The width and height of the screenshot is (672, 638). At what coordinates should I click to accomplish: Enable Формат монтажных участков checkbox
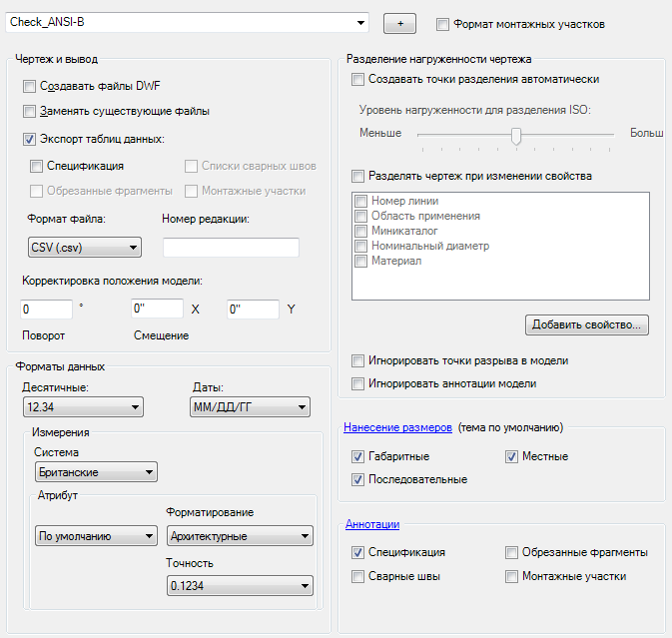443,23
